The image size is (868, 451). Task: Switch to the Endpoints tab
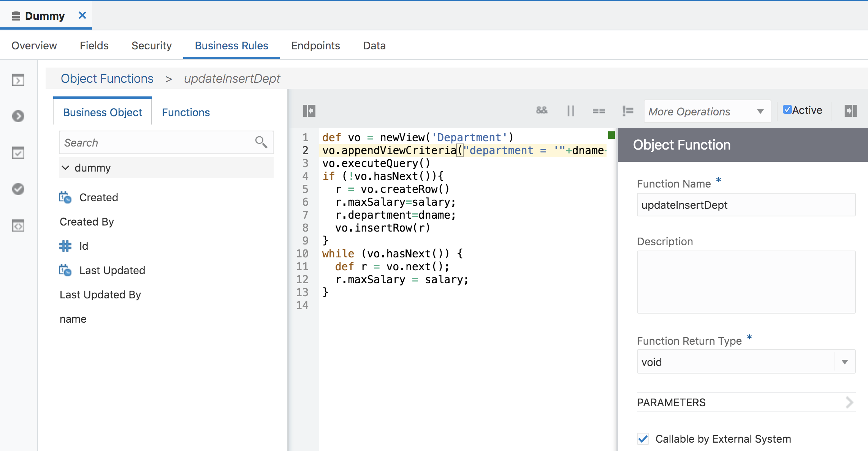tap(315, 46)
